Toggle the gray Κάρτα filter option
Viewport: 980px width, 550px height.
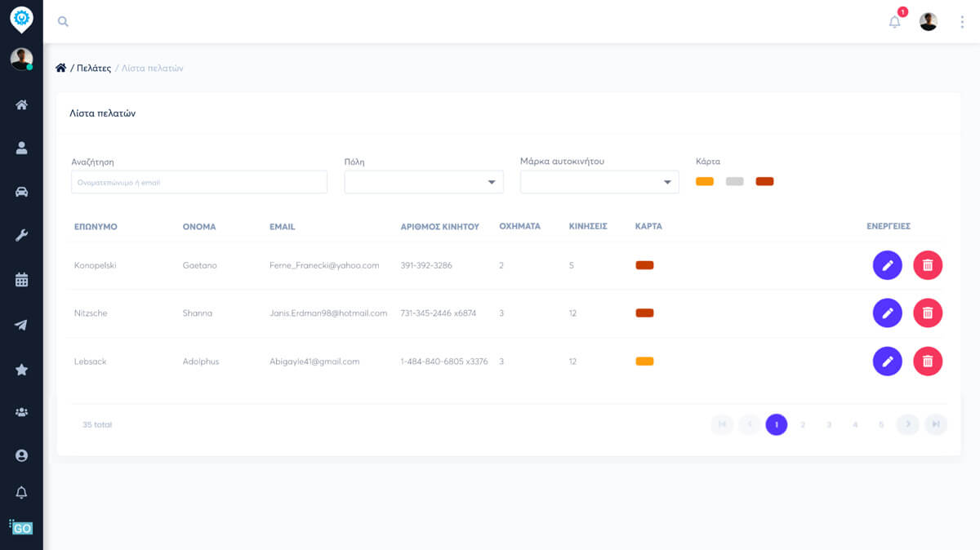[734, 180]
